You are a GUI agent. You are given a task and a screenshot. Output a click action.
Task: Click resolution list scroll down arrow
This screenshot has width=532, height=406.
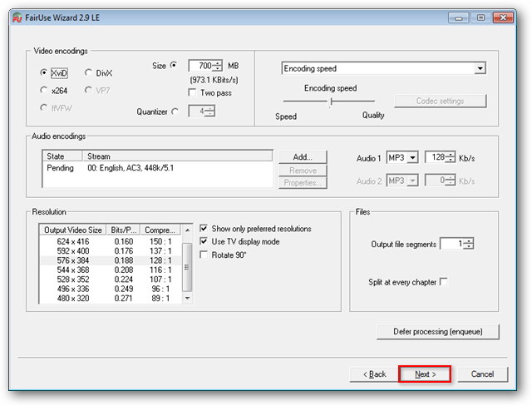[187, 299]
